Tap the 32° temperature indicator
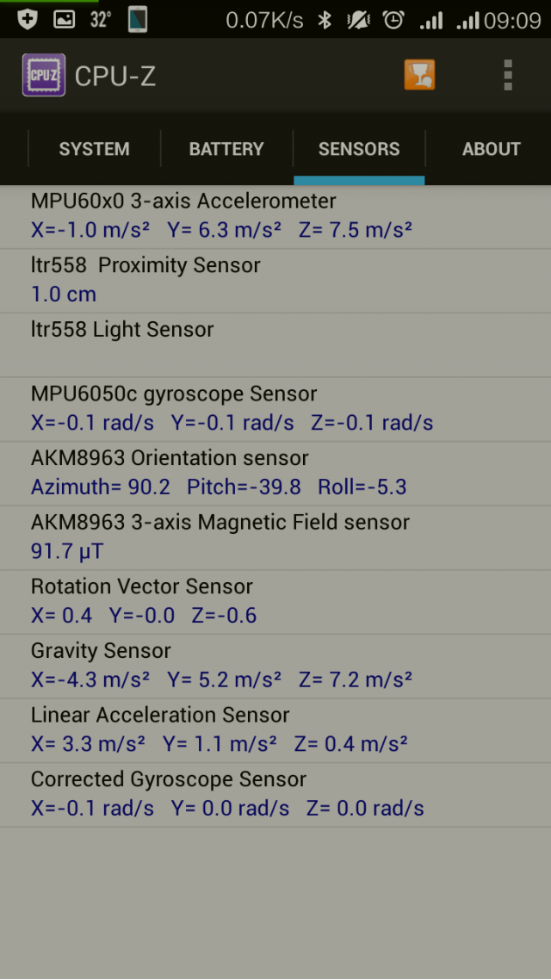551x980 pixels. (100, 20)
